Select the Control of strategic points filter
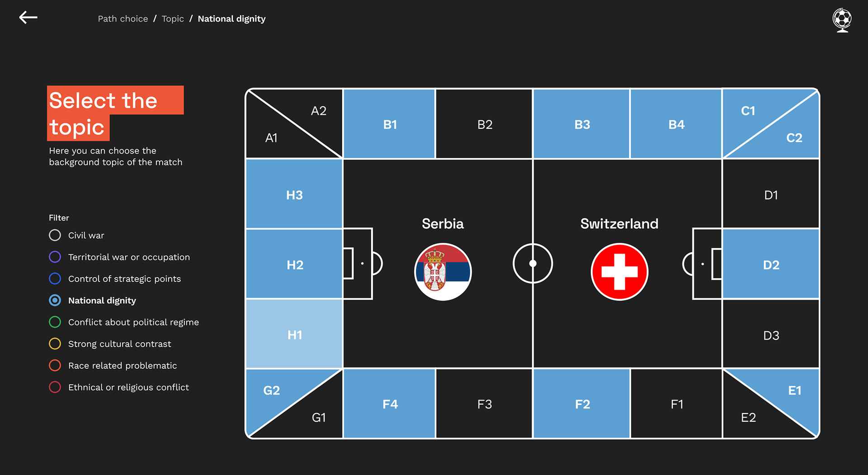868x475 pixels. 115,279
